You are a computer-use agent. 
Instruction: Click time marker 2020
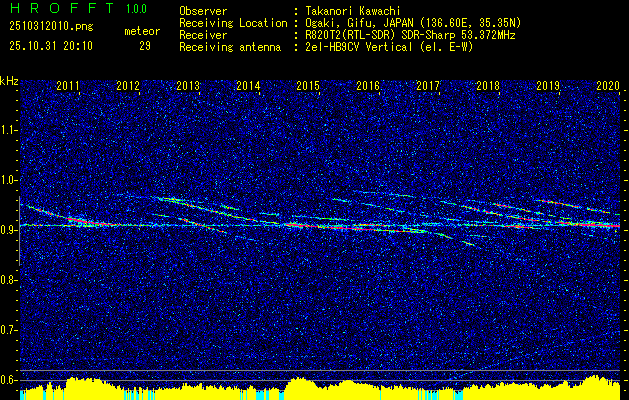[608, 85]
